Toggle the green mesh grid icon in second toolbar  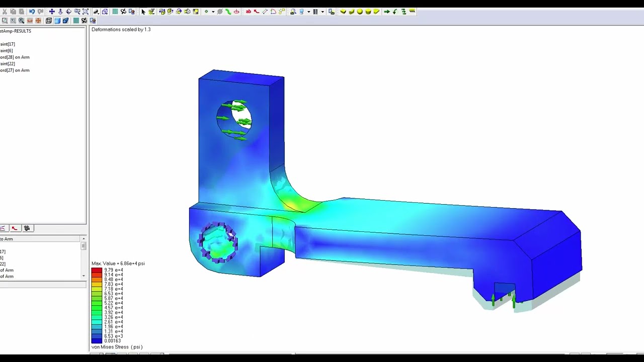pyautogui.click(x=76, y=21)
